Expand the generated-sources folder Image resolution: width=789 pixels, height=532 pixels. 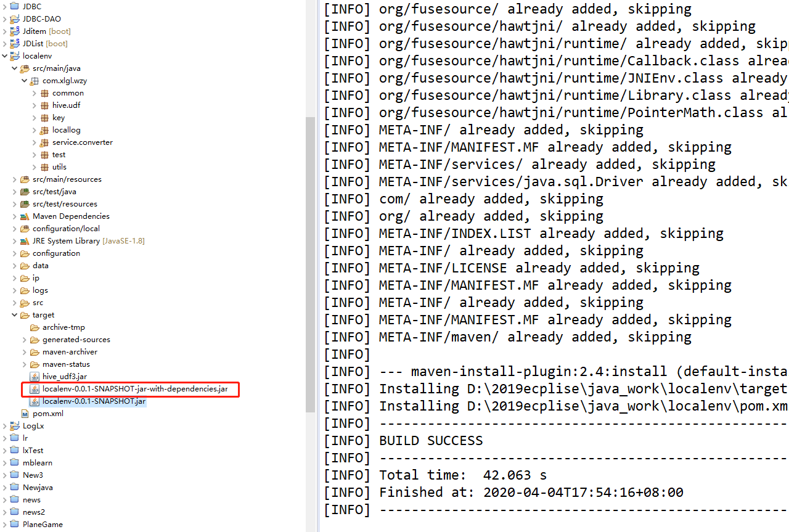(25, 339)
